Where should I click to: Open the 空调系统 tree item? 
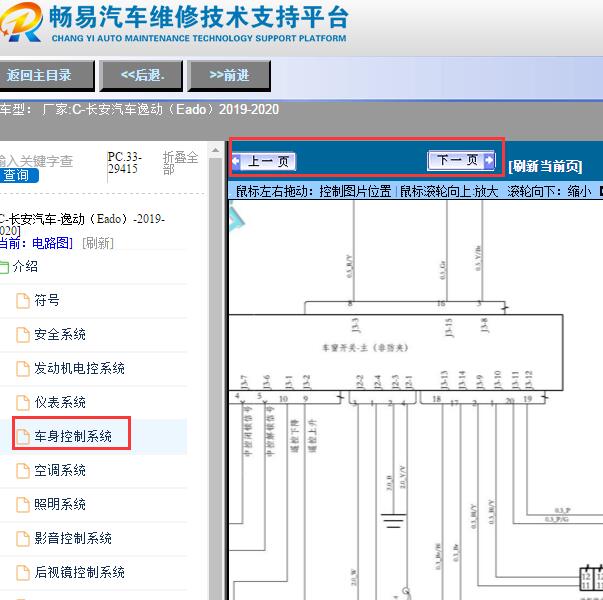60,470
